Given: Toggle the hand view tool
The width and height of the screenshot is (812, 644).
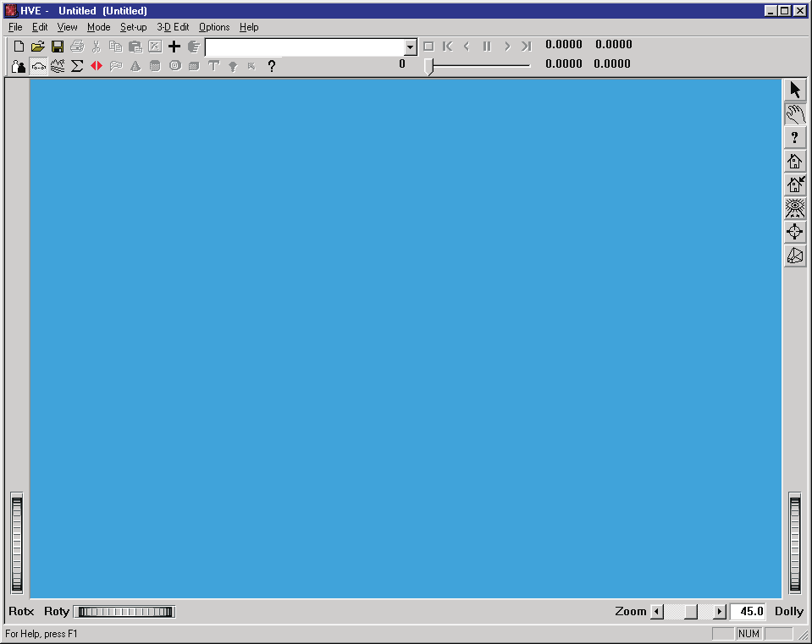Looking at the screenshot, I should 795,114.
